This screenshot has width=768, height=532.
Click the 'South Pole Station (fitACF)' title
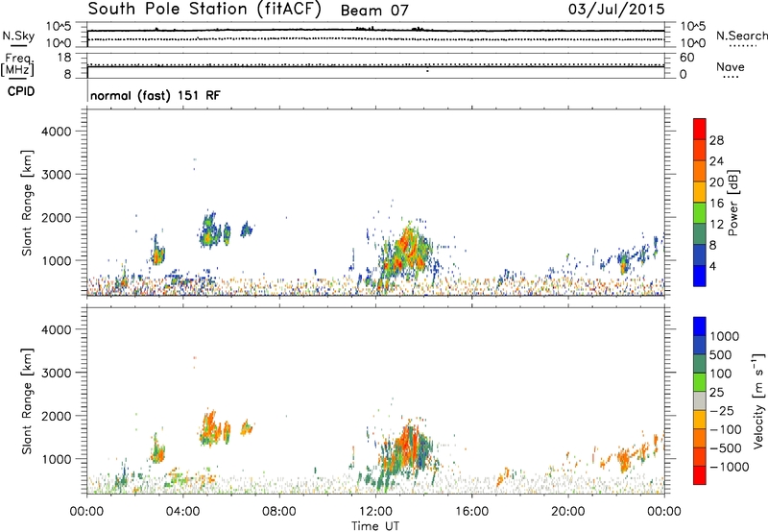point(204,10)
